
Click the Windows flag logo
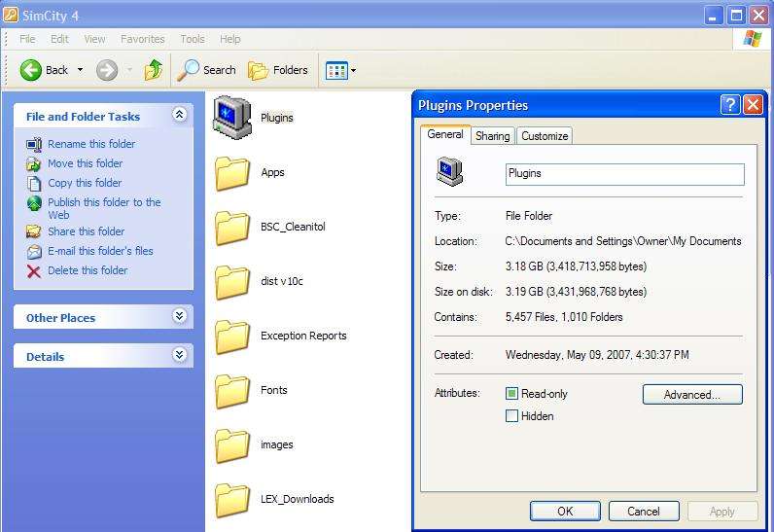[753, 39]
